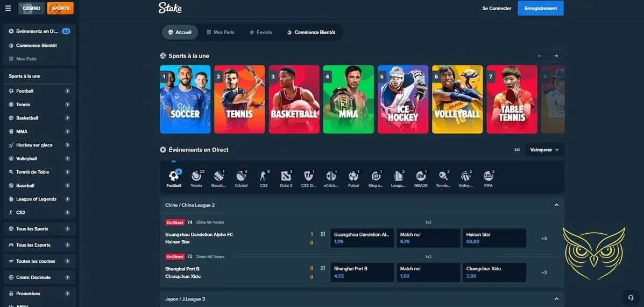Open the MMA featured card

click(348, 100)
